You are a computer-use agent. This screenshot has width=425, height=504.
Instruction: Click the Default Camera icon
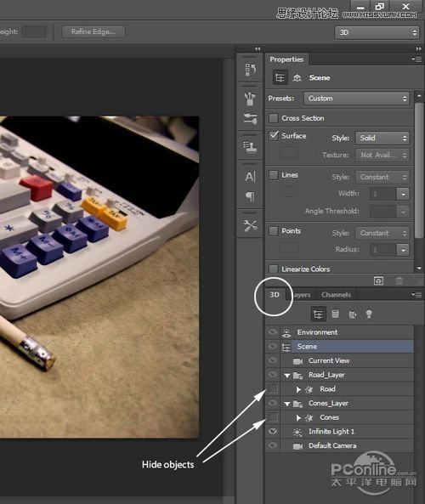click(x=297, y=446)
